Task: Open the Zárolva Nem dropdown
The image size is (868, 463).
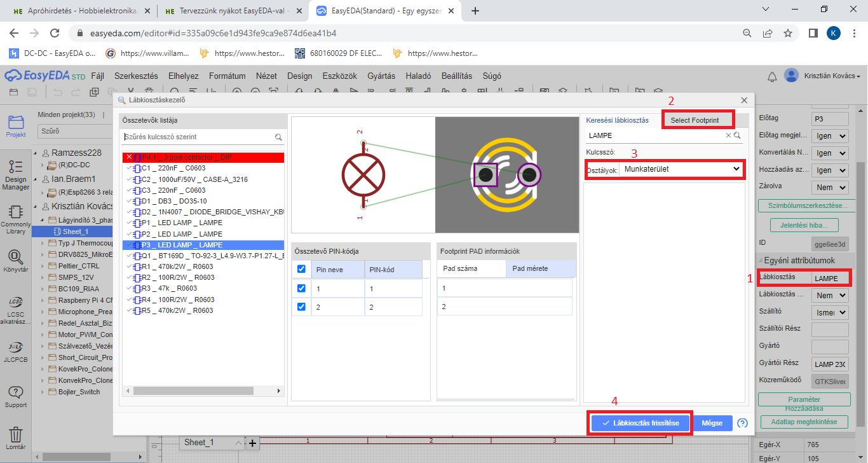Action: 831,188
